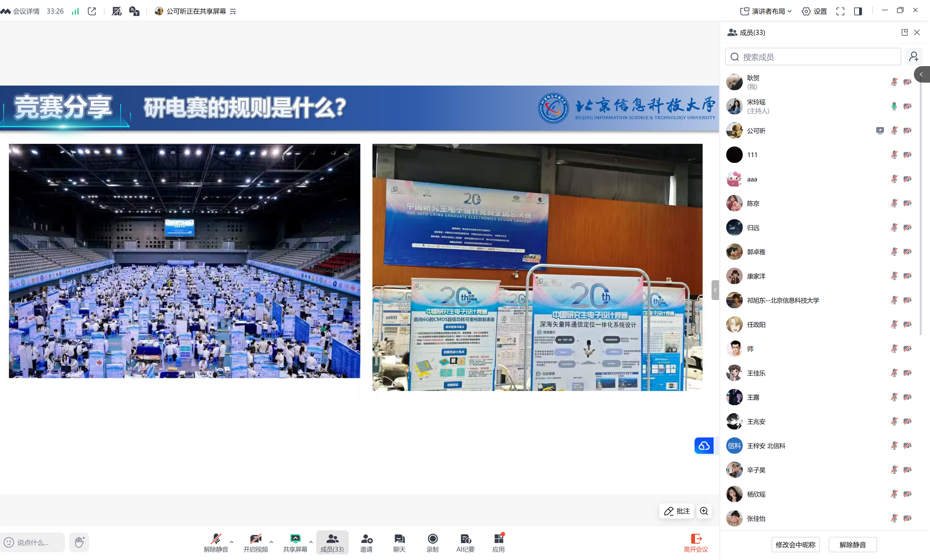Expand the share options arrow beside 共享屏幕
930x560 pixels.
pyautogui.click(x=311, y=542)
